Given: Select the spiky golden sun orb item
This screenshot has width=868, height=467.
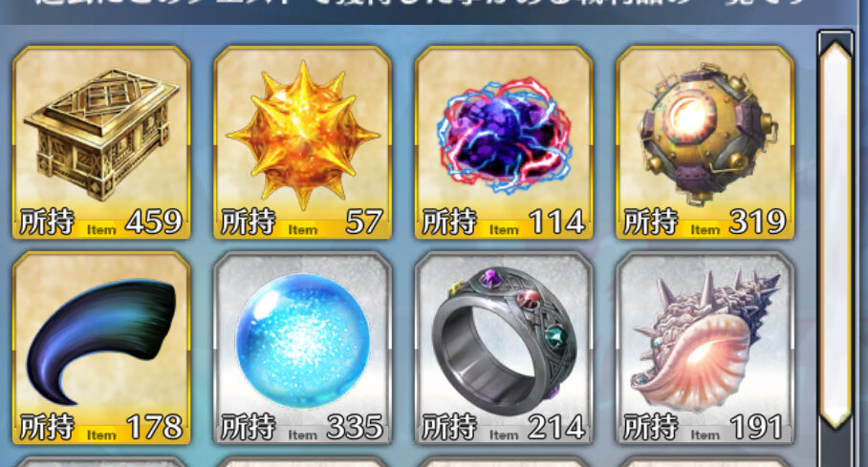Looking at the screenshot, I should [x=302, y=142].
